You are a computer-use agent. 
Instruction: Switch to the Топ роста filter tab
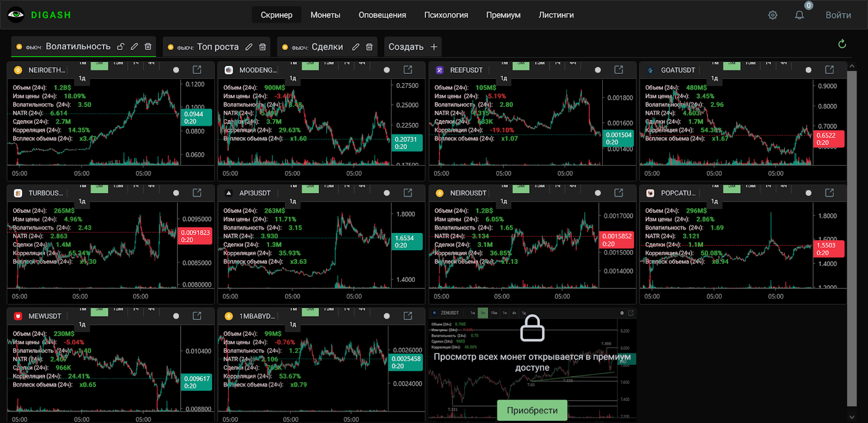[x=217, y=47]
